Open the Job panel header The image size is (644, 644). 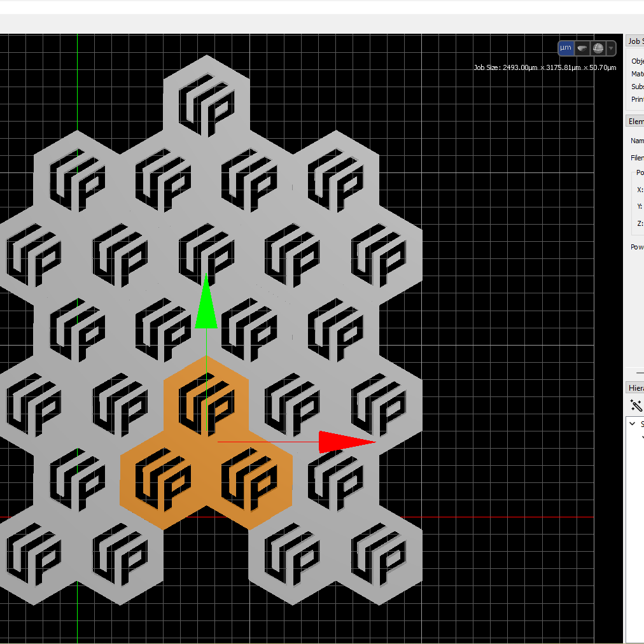coord(635,41)
